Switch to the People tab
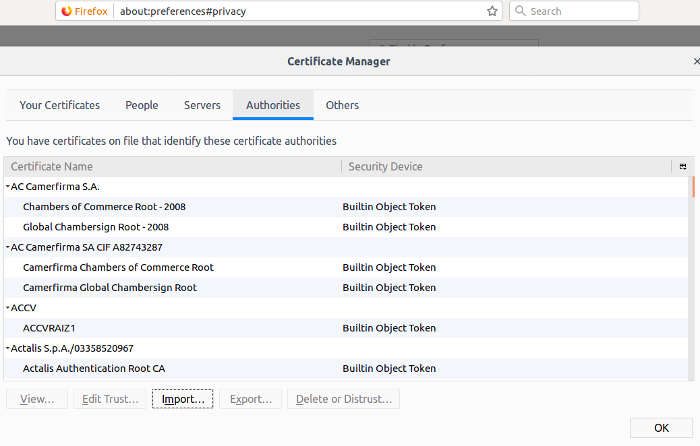This screenshot has width=700, height=446. (142, 105)
